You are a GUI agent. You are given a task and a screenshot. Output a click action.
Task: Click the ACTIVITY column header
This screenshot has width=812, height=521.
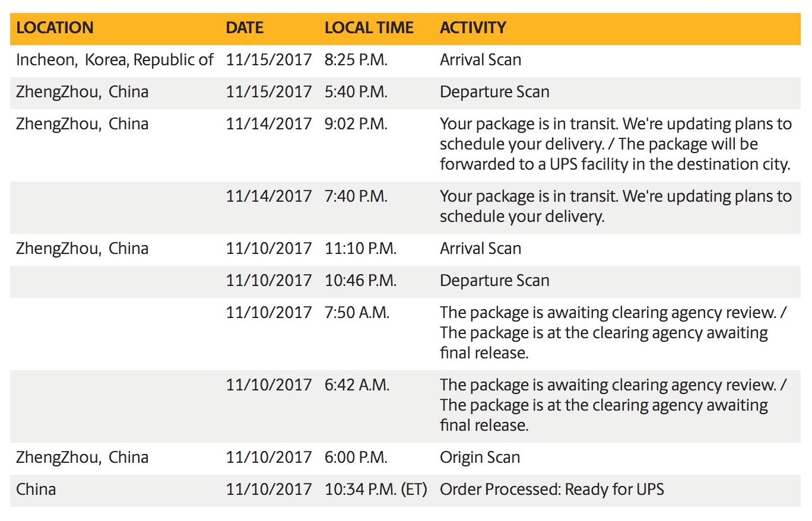472,28
